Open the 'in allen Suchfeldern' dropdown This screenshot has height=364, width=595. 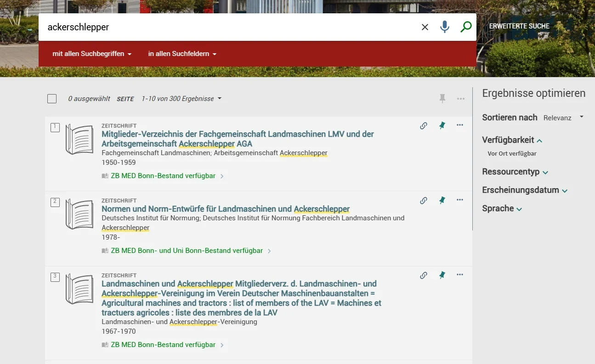click(x=182, y=54)
